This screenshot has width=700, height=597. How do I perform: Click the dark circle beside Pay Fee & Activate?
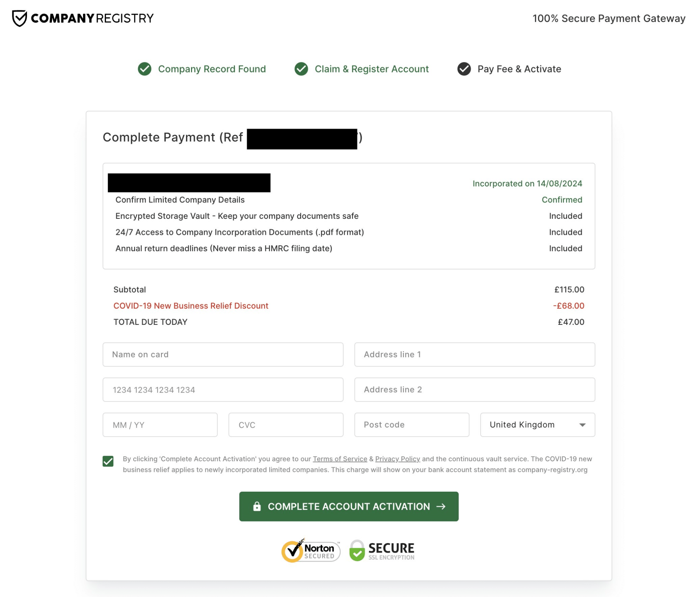[465, 69]
